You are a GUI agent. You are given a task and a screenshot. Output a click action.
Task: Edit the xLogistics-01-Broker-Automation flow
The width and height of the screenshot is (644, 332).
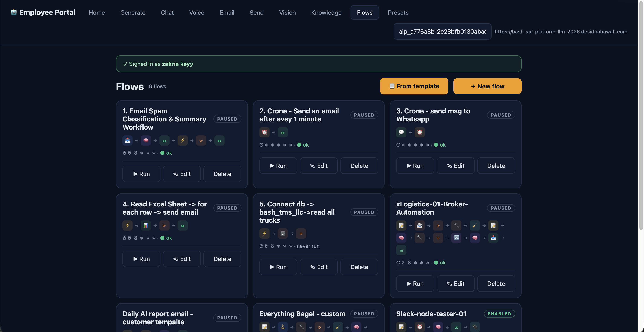pyautogui.click(x=456, y=284)
